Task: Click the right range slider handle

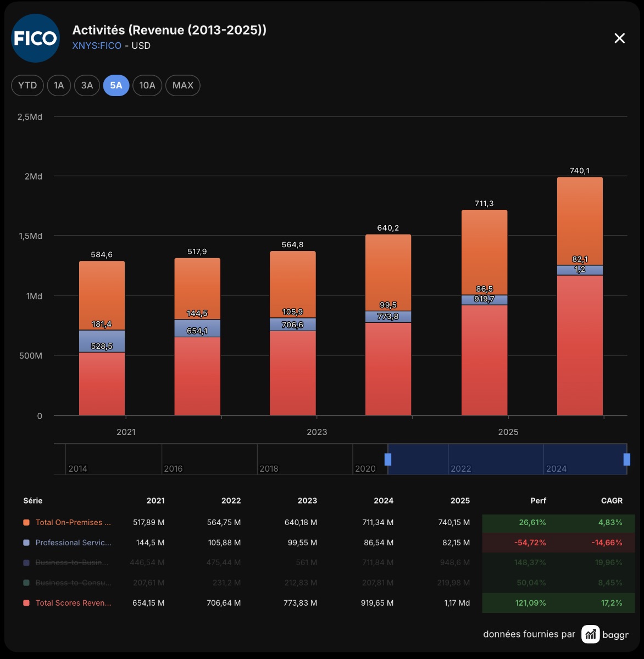Action: [x=626, y=459]
